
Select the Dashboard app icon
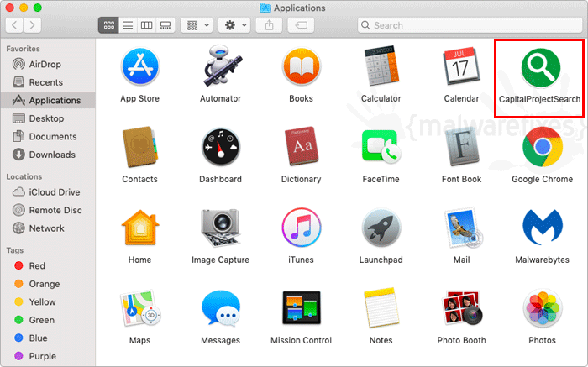coord(221,147)
